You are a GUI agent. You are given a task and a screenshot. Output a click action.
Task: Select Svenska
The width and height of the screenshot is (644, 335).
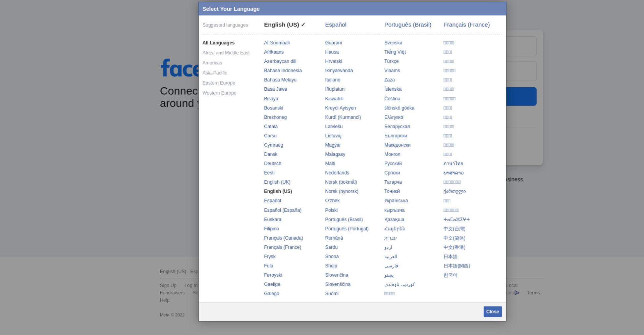point(393,43)
